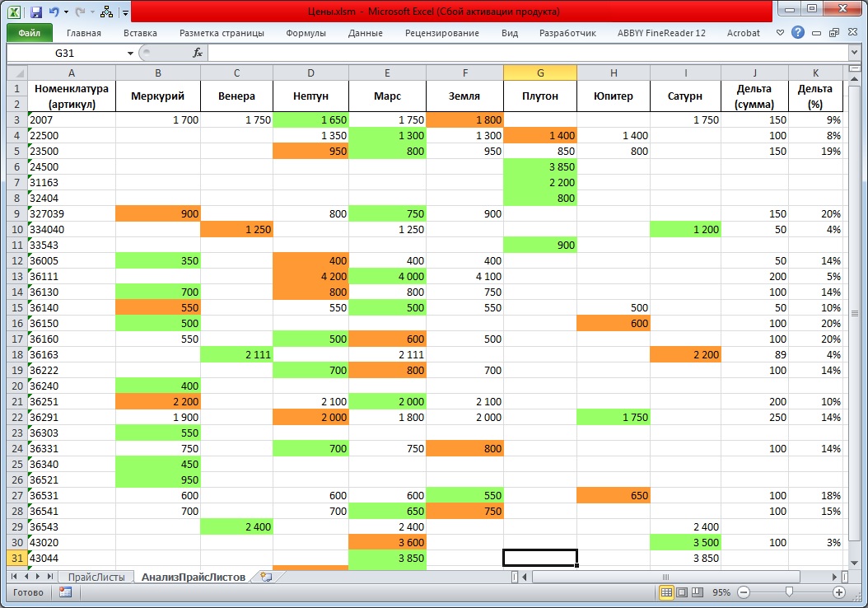Image resolution: width=868 pixels, height=608 pixels.
Task: Click the Save icon in quick access toolbar
Action: pos(36,12)
